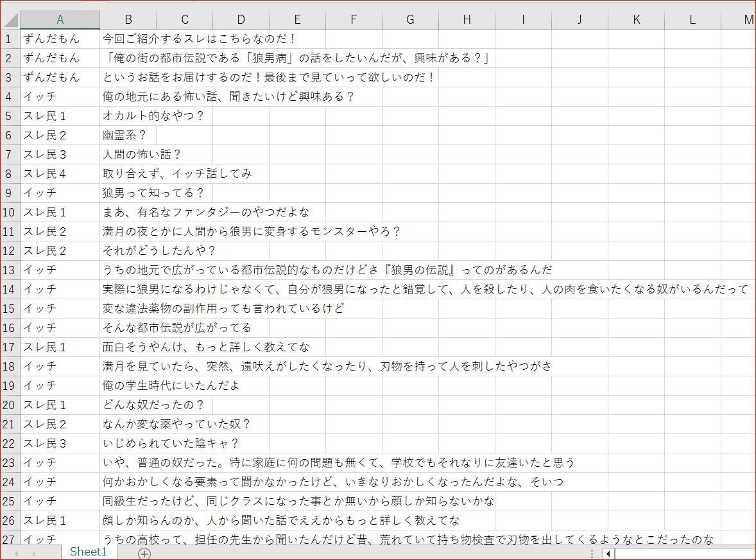Click row 13 text mentioning '狼男の伝説'
756x560 pixels.
pos(327,270)
